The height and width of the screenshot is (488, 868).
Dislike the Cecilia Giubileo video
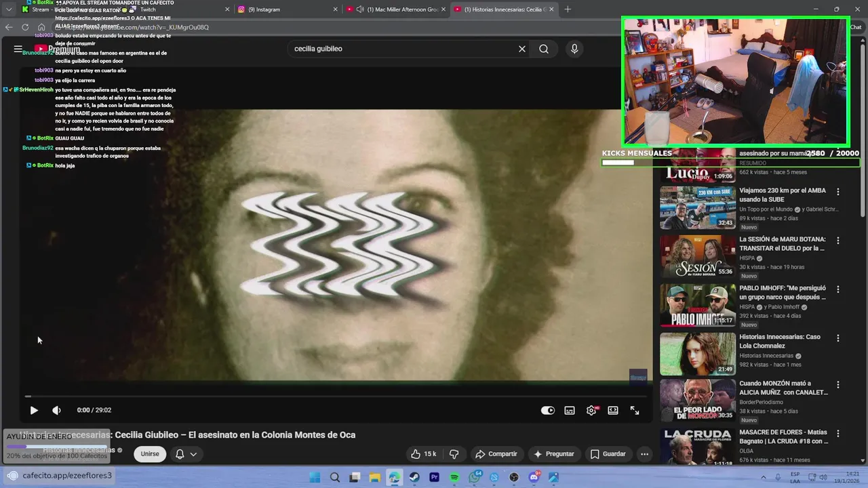pyautogui.click(x=454, y=454)
